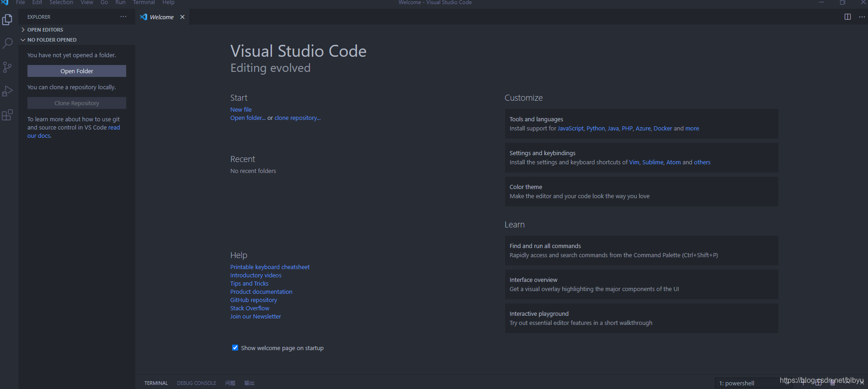Open the Explorer view in activity bar

[x=7, y=20]
